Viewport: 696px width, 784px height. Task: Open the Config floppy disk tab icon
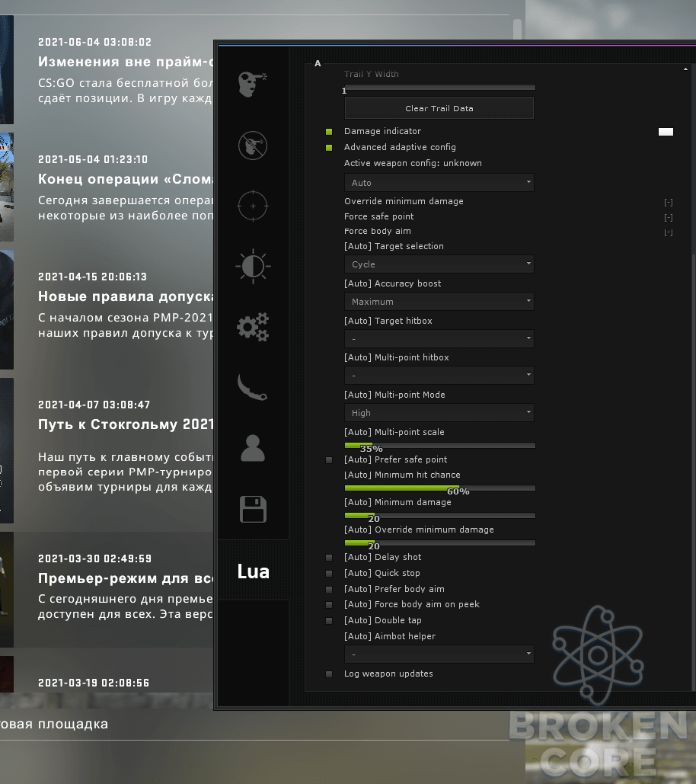[254, 509]
